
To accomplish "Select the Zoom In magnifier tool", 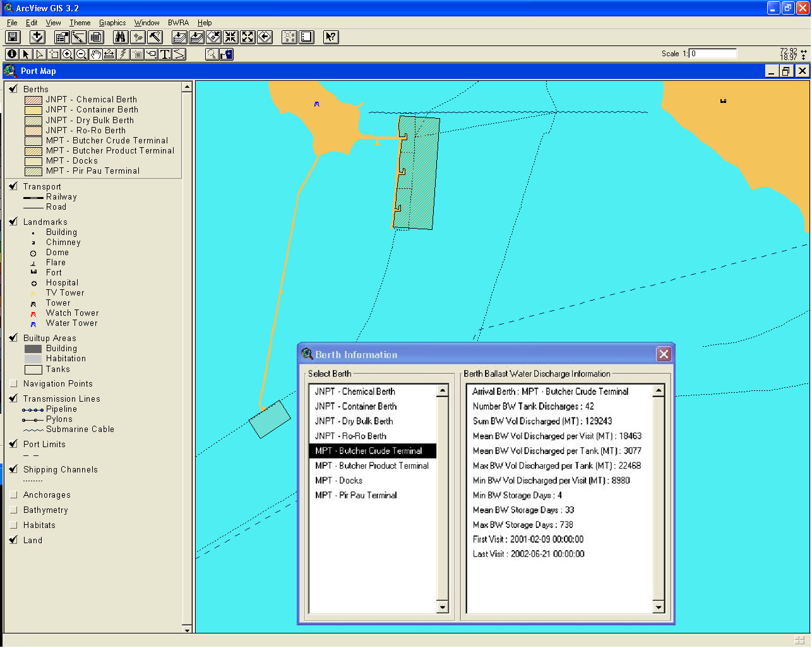I will point(68,54).
